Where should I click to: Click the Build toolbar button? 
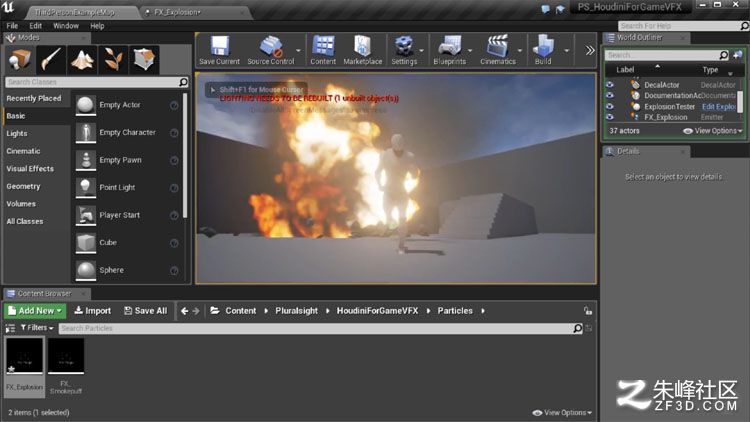[x=543, y=50]
